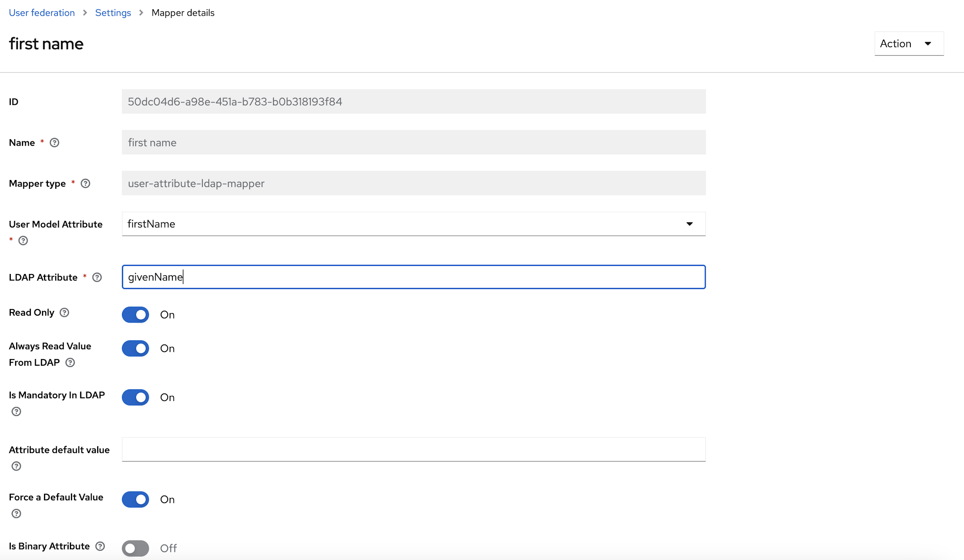
Task: Enable the Is Binary Attribute switch
Action: pos(135,548)
